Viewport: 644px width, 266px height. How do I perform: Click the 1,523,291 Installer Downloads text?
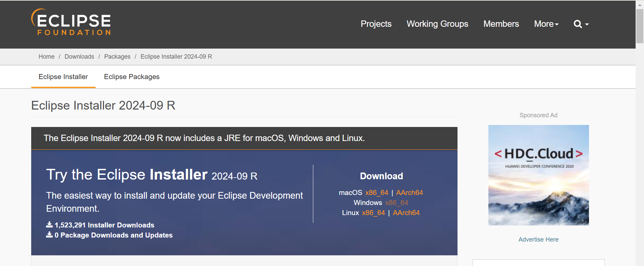coord(104,225)
